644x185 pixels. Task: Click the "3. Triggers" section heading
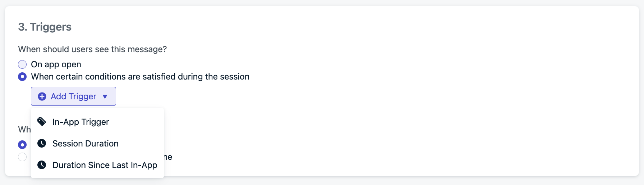coord(45,27)
